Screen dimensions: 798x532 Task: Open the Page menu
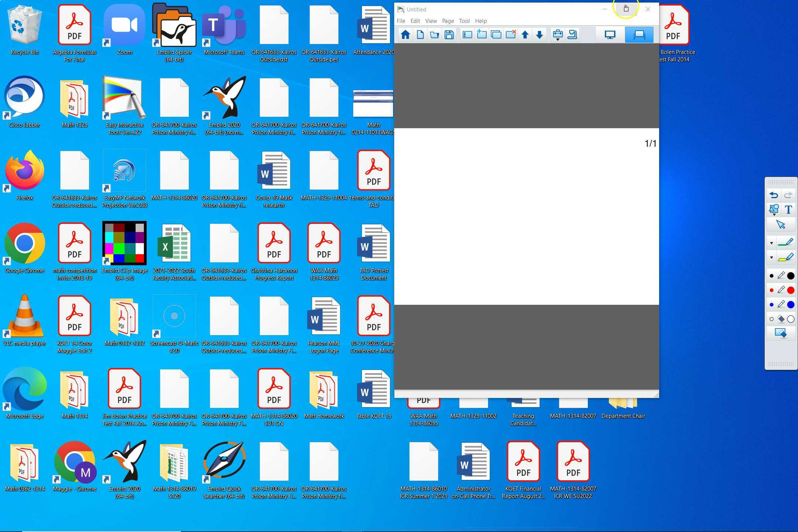coord(448,21)
